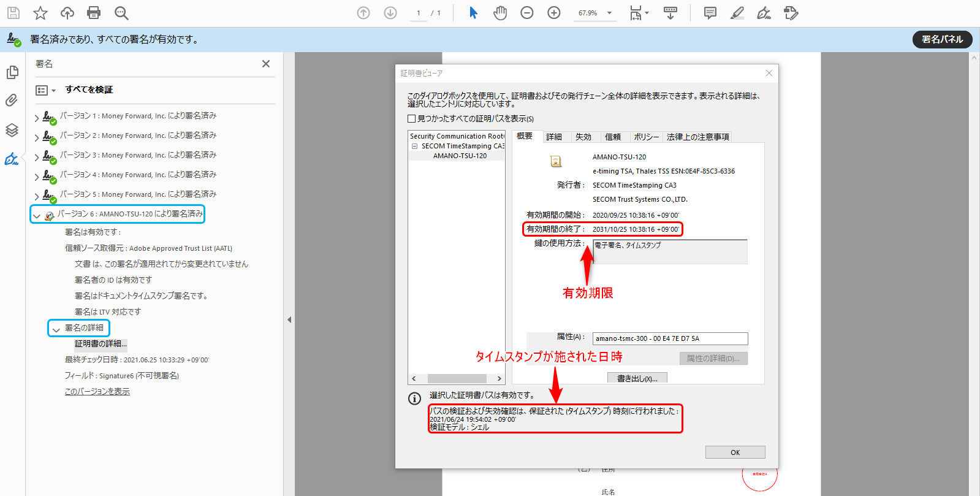Screen dimensions: 980x496
Task: Click the Print icon
Action: [94, 13]
